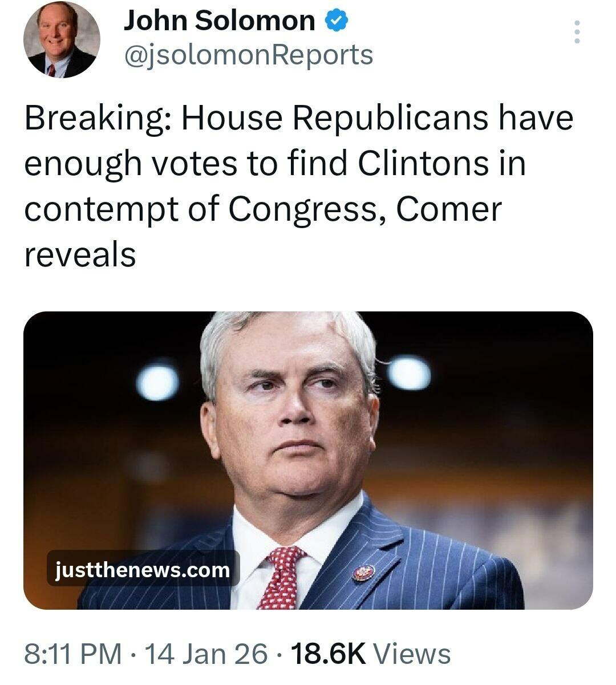Click the 18.6K view count number
The image size is (616, 685).
(329, 653)
